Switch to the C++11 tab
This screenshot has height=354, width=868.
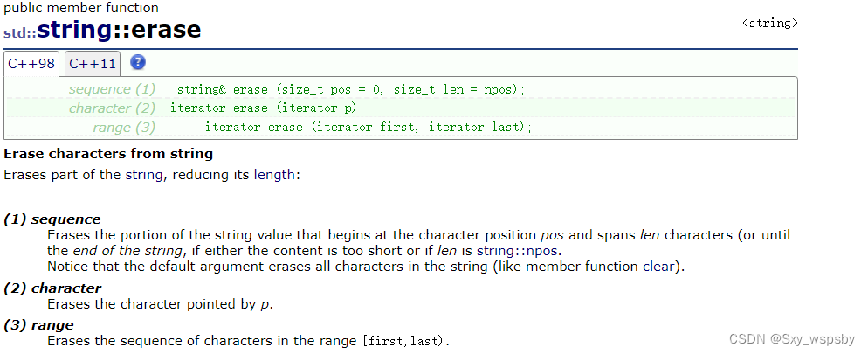pos(93,64)
